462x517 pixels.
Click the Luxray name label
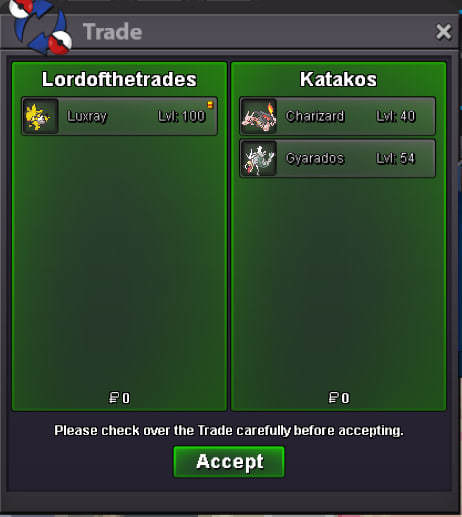(87, 117)
